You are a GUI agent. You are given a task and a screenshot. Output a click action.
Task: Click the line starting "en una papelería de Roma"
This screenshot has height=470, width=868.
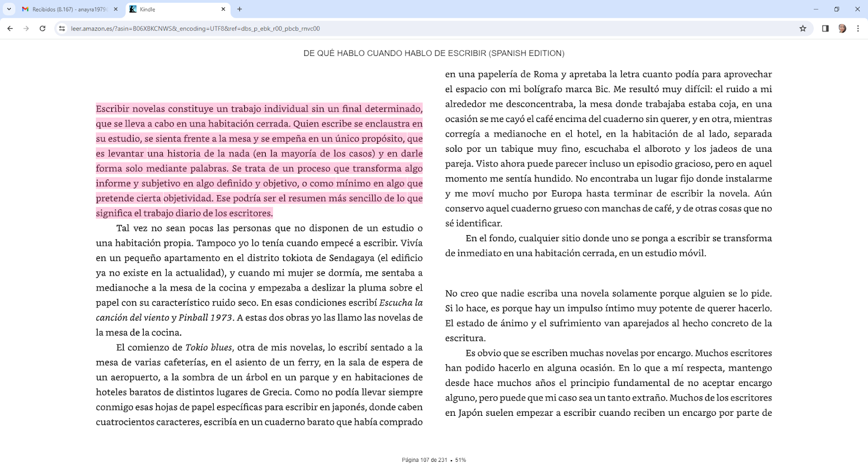pos(609,74)
